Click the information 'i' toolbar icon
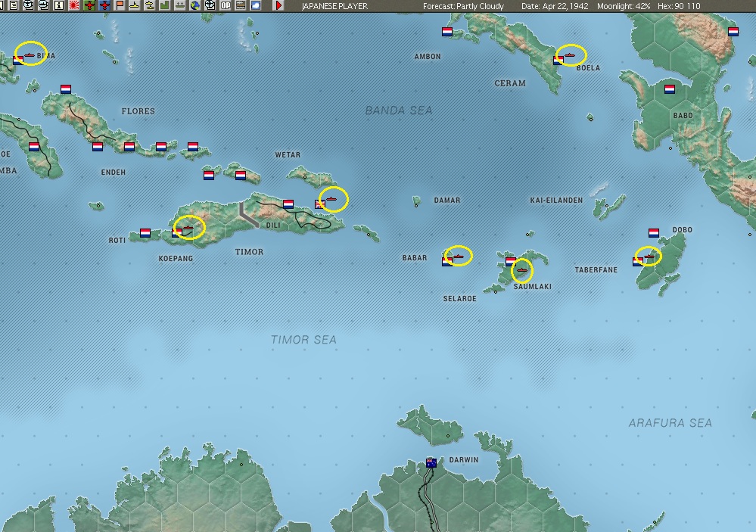The height and width of the screenshot is (532, 756). [x=59, y=5]
